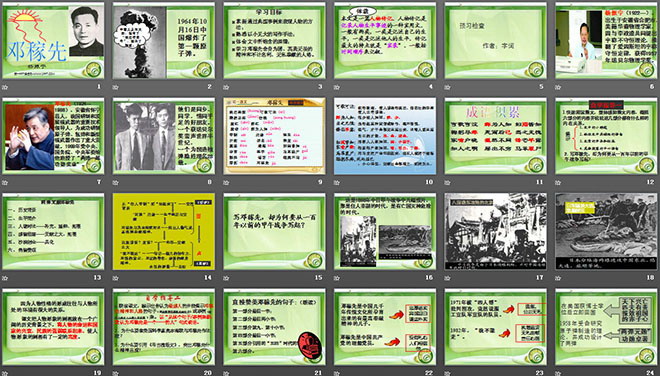Click slide number label 16
660x376 pixels.
coord(429,277)
